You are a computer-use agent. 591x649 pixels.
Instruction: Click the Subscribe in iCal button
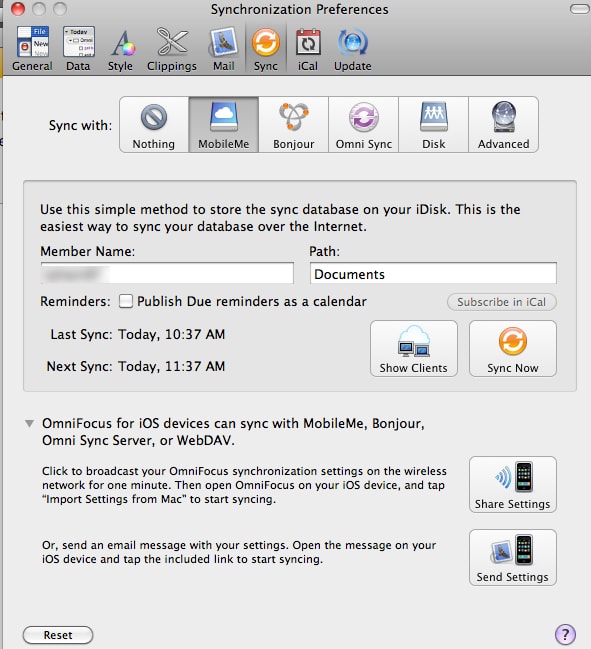pos(502,302)
